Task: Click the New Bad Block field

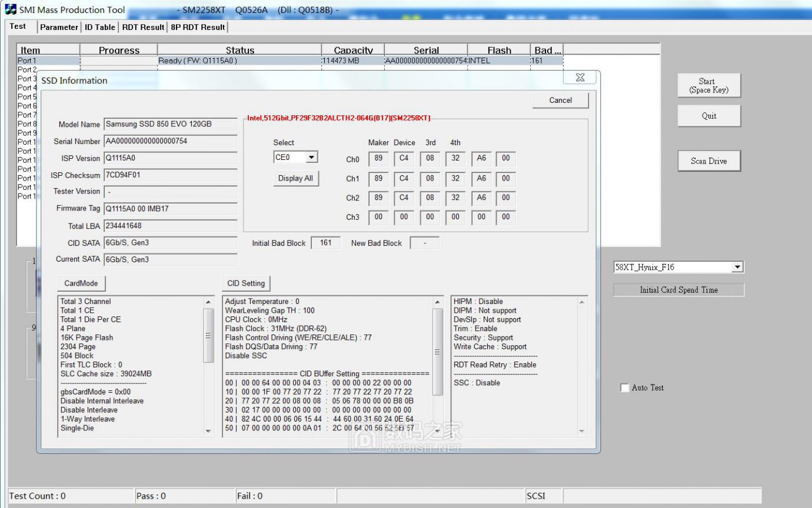Action: (x=424, y=243)
